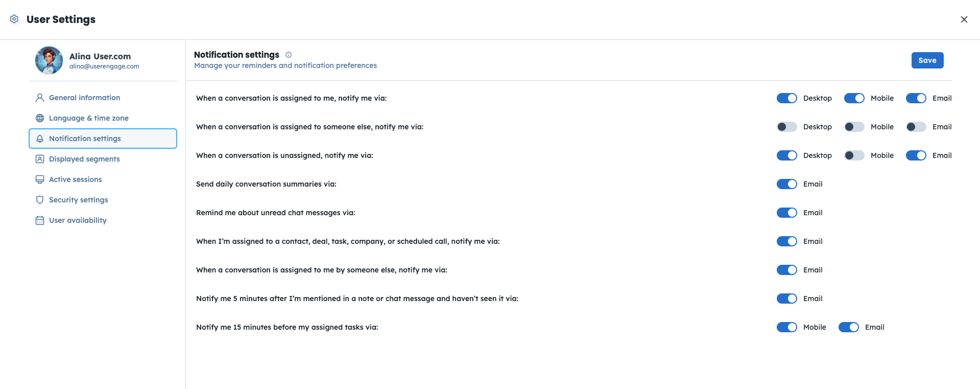Disable Desktop notifications for conversations assigned to me
980x389 pixels.
click(x=786, y=98)
